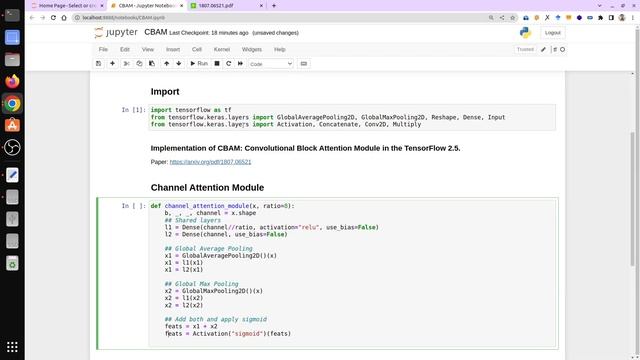The image size is (640, 360).
Task: Open OBS Studio from the dock
Action: pyautogui.click(x=12, y=147)
